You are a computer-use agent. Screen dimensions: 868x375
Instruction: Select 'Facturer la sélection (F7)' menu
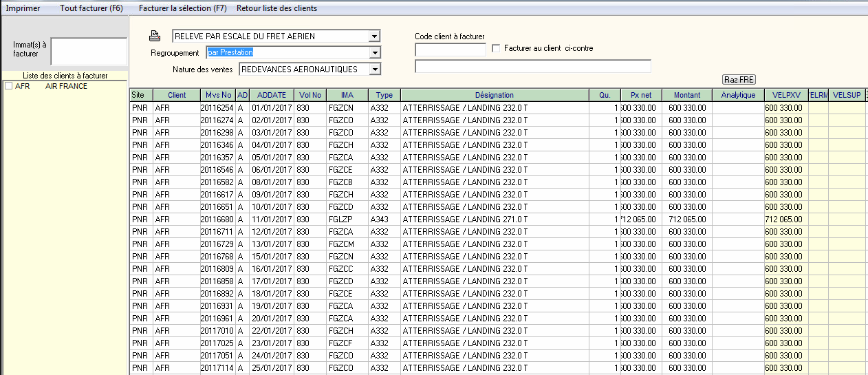182,8
